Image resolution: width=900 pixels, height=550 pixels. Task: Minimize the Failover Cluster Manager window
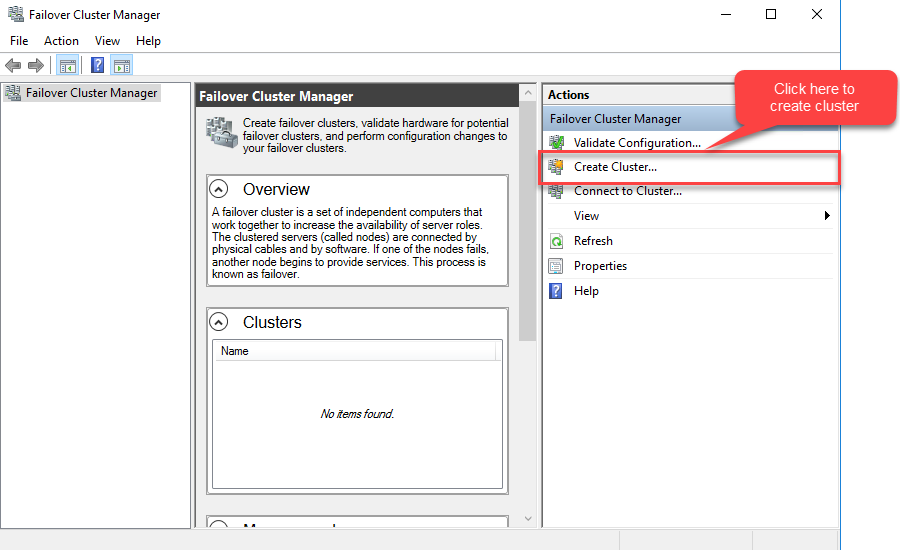(x=726, y=14)
